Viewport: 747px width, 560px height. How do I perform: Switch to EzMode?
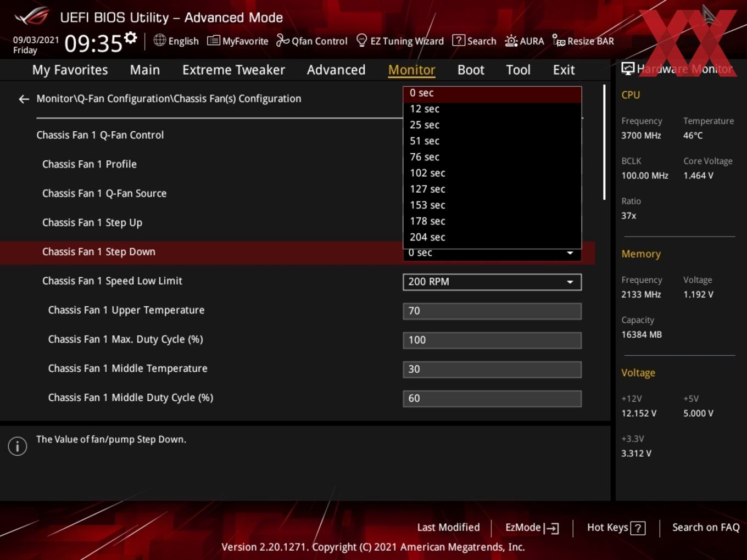tap(532, 528)
